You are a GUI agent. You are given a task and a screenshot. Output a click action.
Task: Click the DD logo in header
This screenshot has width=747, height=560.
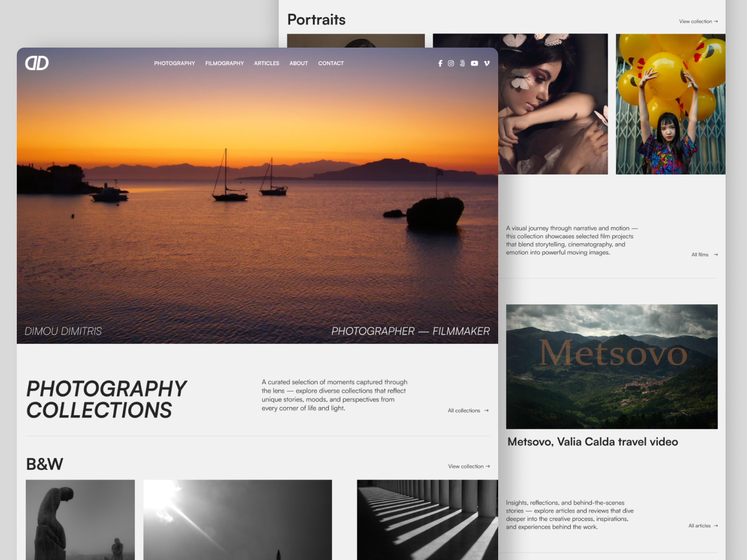tap(37, 63)
